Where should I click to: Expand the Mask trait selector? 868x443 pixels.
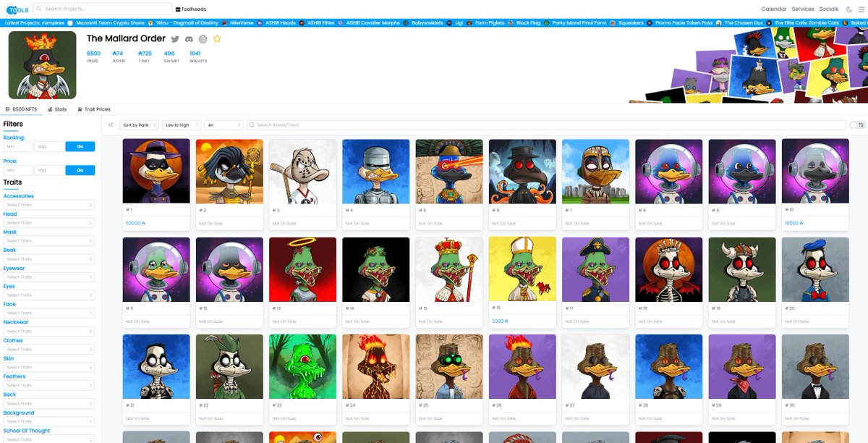click(49, 241)
